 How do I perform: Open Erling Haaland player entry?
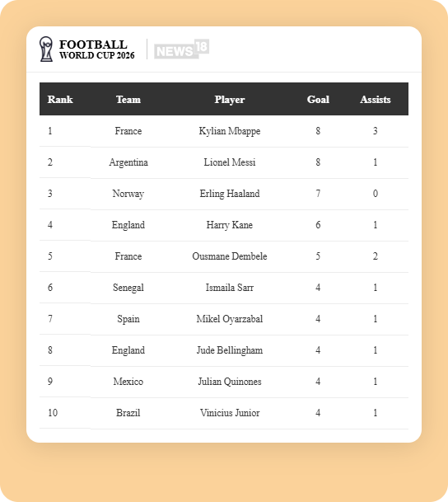click(230, 194)
